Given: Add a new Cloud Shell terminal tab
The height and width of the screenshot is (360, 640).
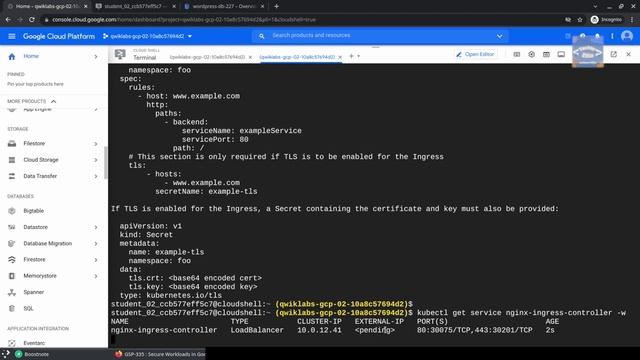Looking at the screenshot, I should 351,56.
